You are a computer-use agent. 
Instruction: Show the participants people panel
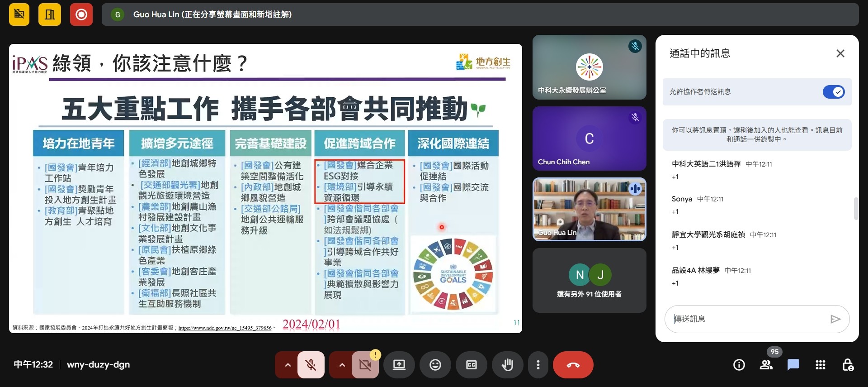[766, 365]
